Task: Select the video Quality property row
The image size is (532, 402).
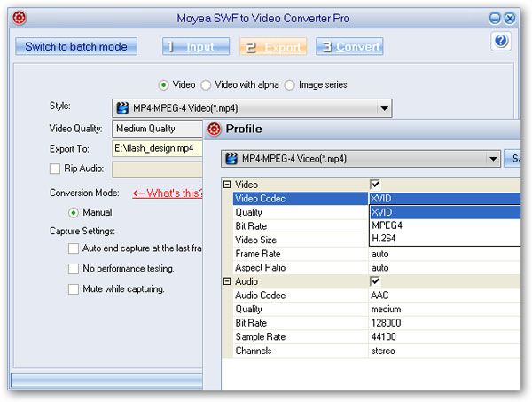Action: [301, 212]
